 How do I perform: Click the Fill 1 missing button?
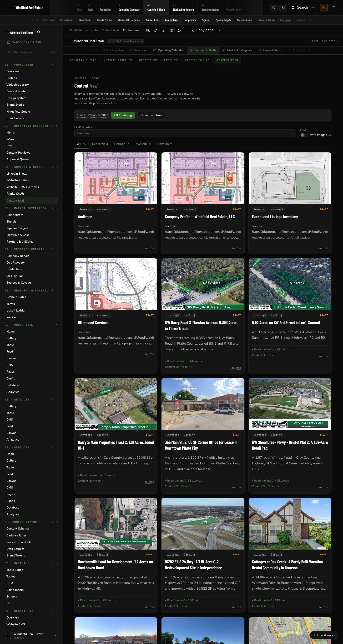(x=123, y=115)
